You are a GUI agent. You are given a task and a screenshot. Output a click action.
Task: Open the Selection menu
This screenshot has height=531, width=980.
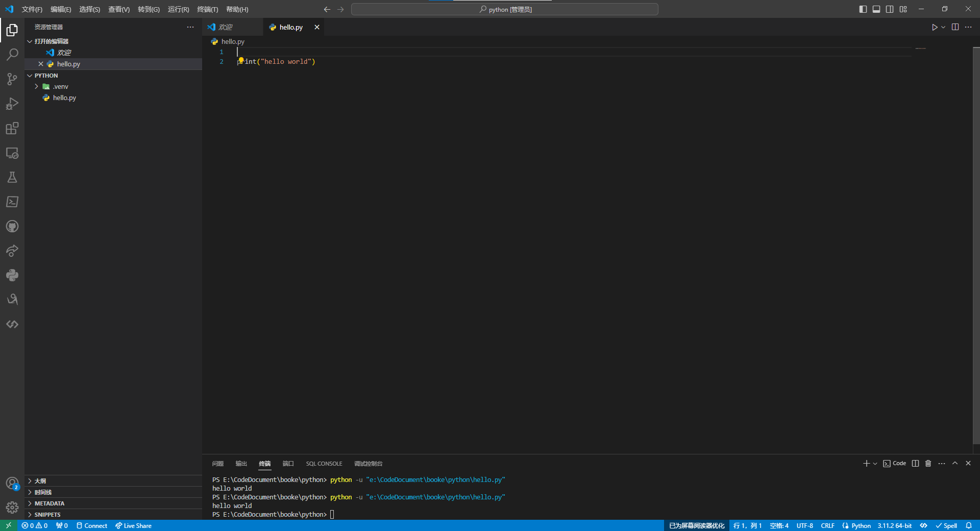tap(90, 9)
